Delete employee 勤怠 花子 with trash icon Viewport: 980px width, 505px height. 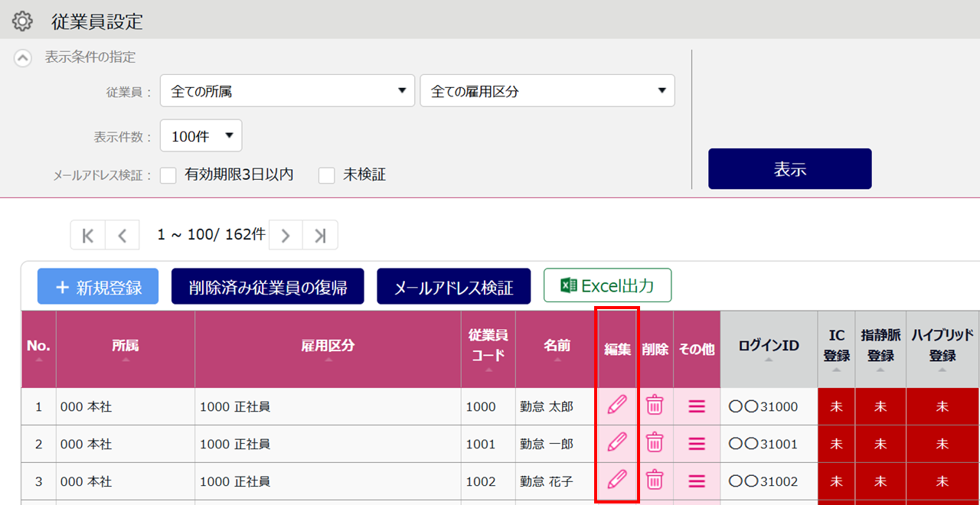(x=655, y=480)
